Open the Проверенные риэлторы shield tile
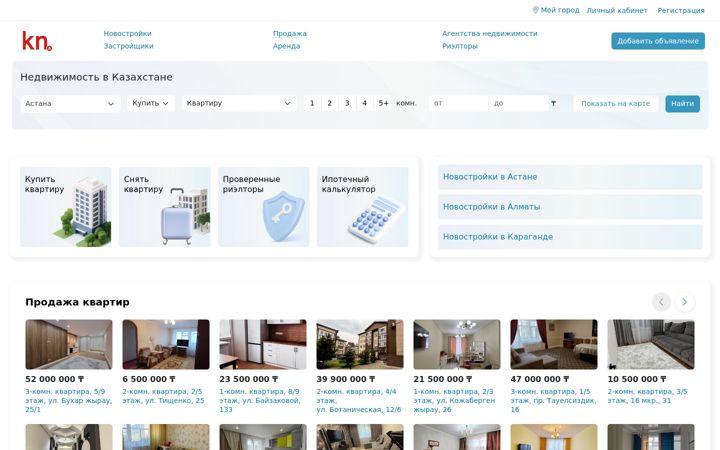720x450 pixels. [x=264, y=207]
